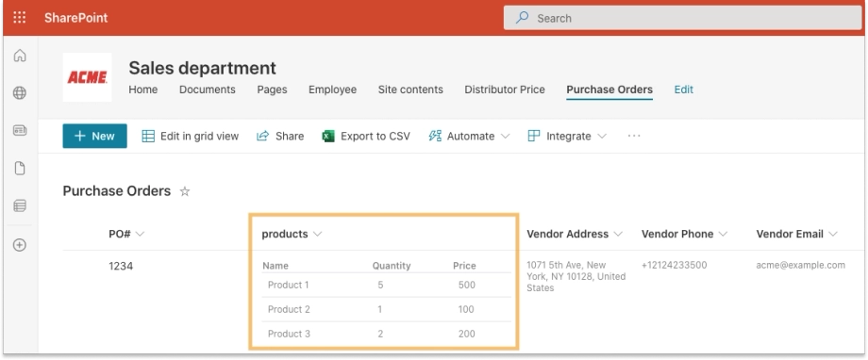Click the email acme@example.com
868x360 pixels.
[800, 265]
